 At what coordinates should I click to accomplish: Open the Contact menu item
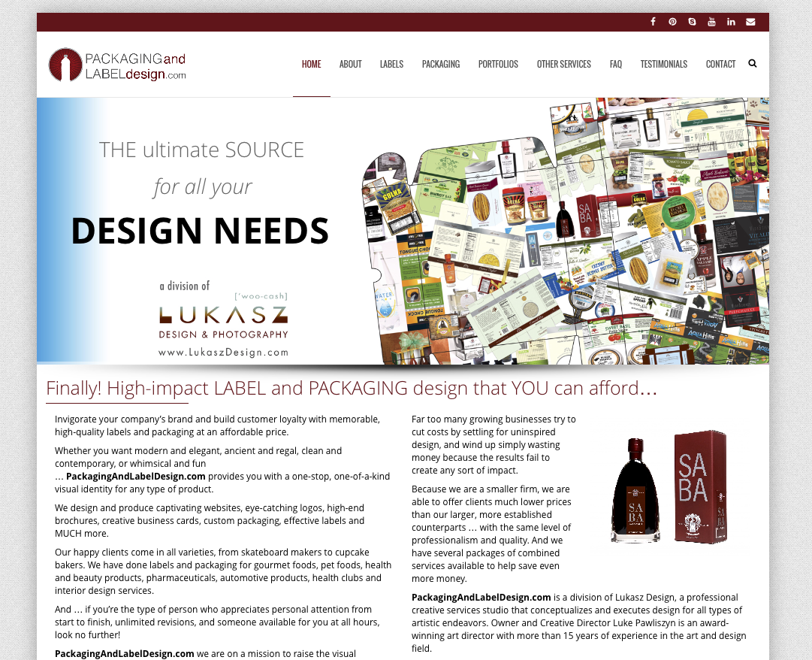(x=721, y=64)
